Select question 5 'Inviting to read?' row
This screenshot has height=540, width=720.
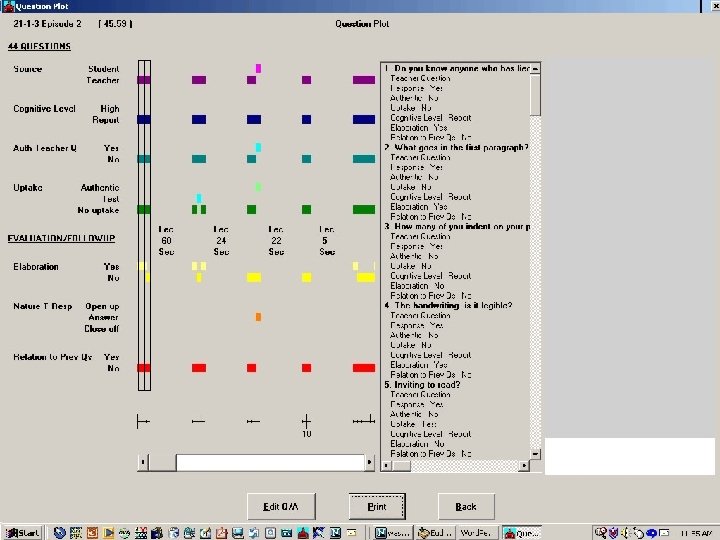(422, 384)
